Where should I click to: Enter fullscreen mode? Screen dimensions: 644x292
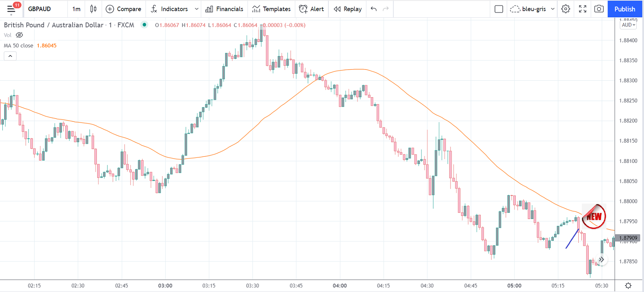click(583, 9)
